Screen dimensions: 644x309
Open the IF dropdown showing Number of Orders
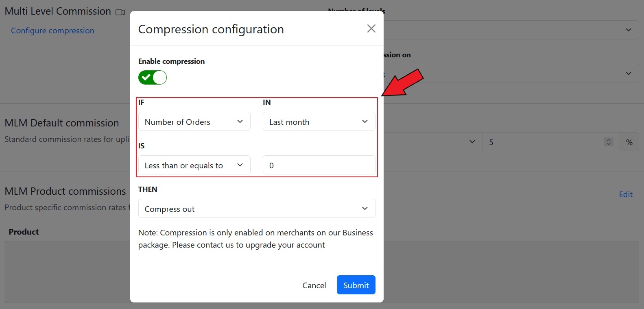(x=194, y=122)
